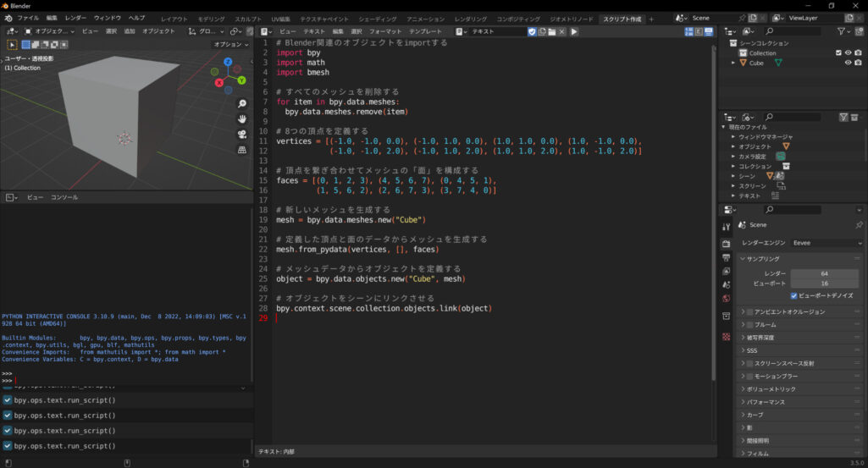868x468 pixels.
Task: Open the Scene properties tab
Action: click(x=727, y=285)
